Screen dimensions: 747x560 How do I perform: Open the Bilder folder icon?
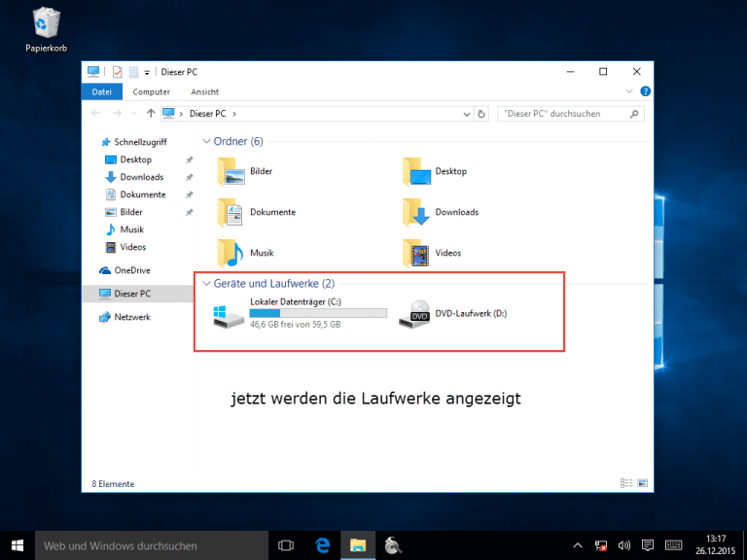pyautogui.click(x=230, y=172)
